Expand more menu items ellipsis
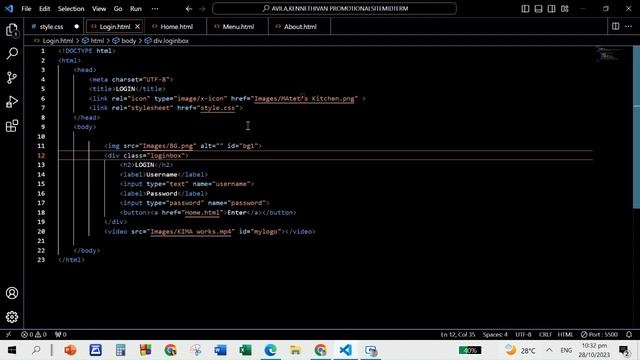 [x=155, y=9]
